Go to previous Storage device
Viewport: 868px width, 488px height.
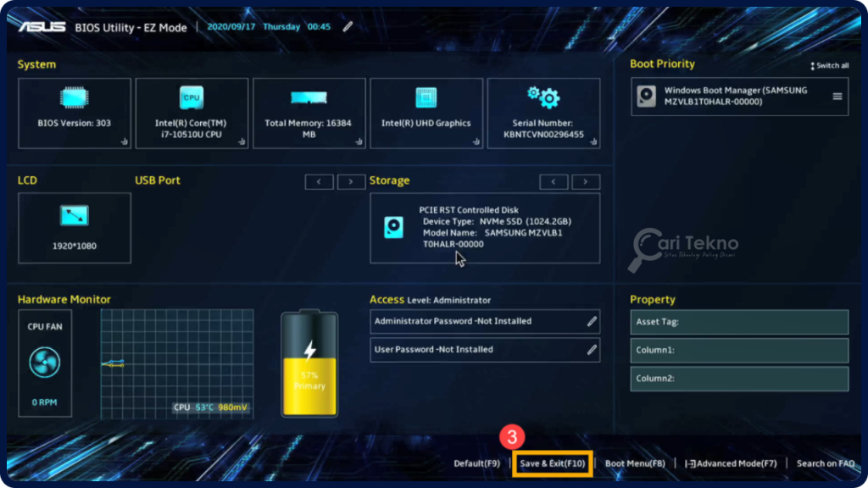click(x=554, y=181)
